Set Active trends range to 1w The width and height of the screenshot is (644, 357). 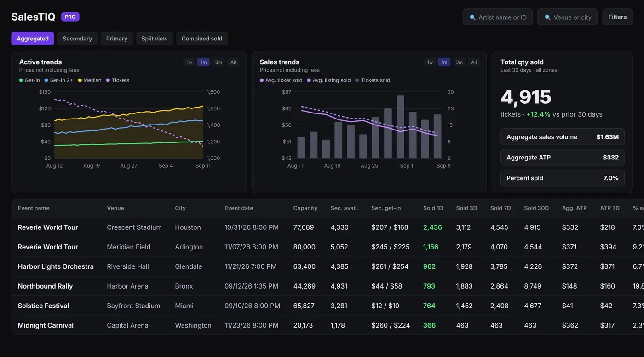click(x=190, y=62)
